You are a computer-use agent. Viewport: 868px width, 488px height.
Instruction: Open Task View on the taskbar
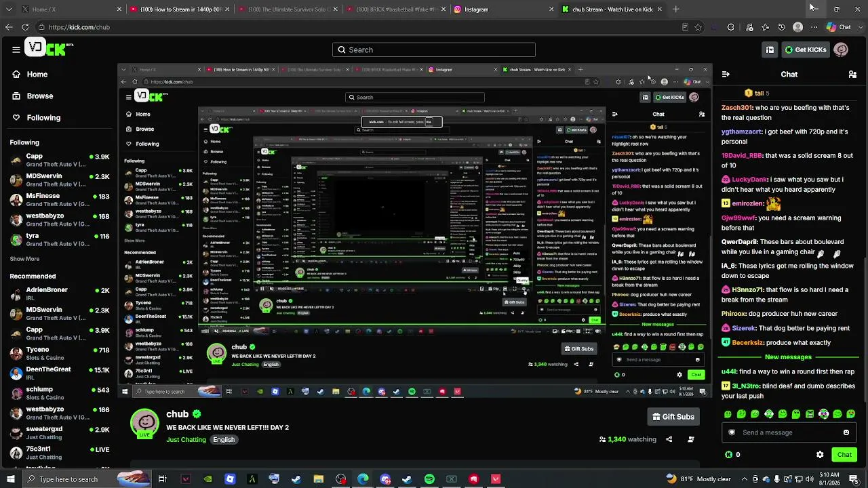[x=163, y=479]
